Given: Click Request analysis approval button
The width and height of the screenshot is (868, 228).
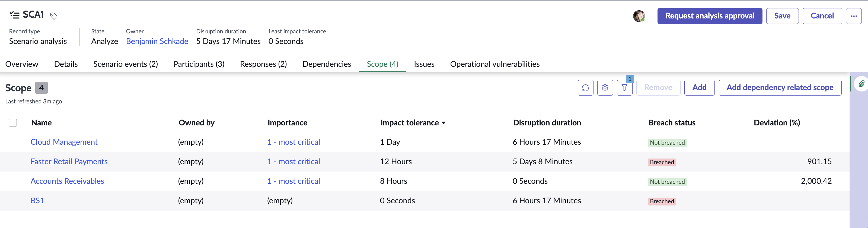Looking at the screenshot, I should click(710, 16).
